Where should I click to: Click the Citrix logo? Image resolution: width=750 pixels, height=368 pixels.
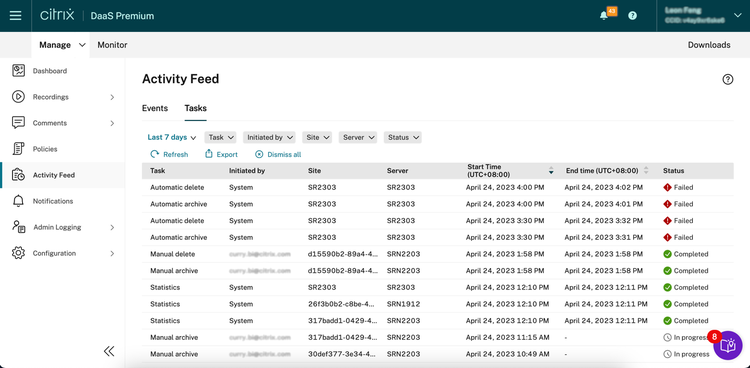[57, 15]
